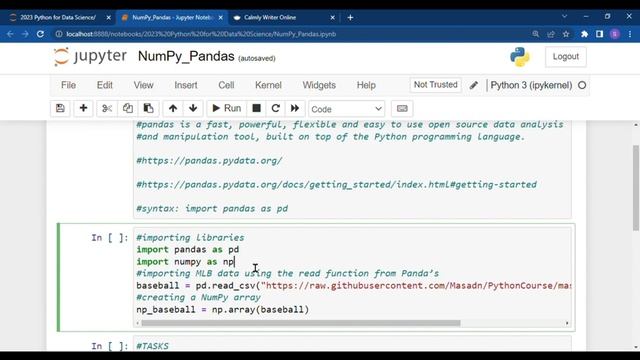Click the share page icon
The width and height of the screenshot is (640, 360).
click(x=551, y=34)
